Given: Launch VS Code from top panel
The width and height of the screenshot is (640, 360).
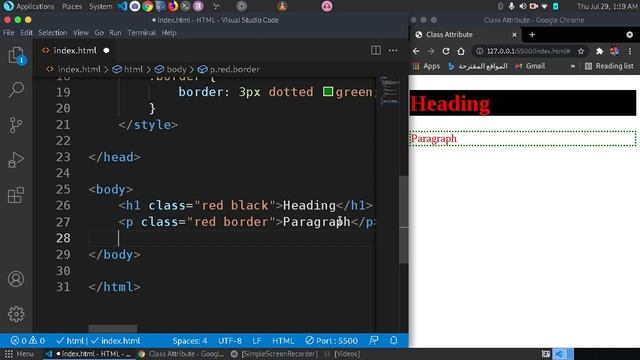Looking at the screenshot, I should tap(122, 6).
